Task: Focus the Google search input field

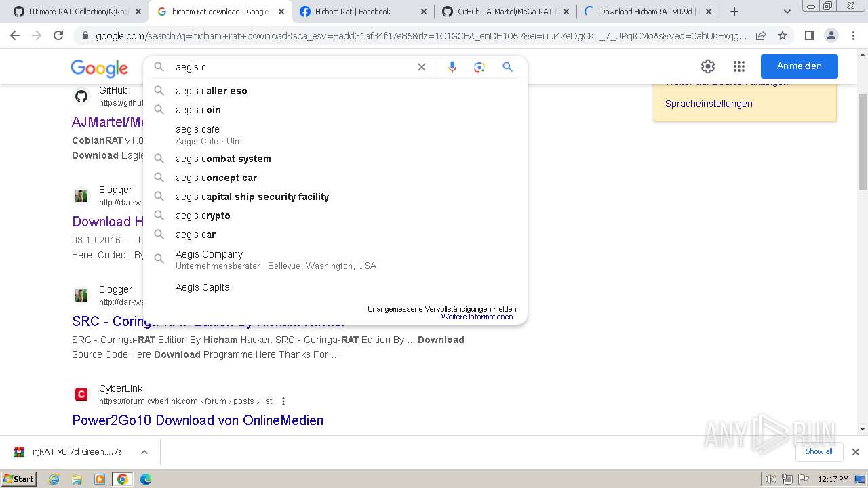Action: pyautogui.click(x=292, y=67)
